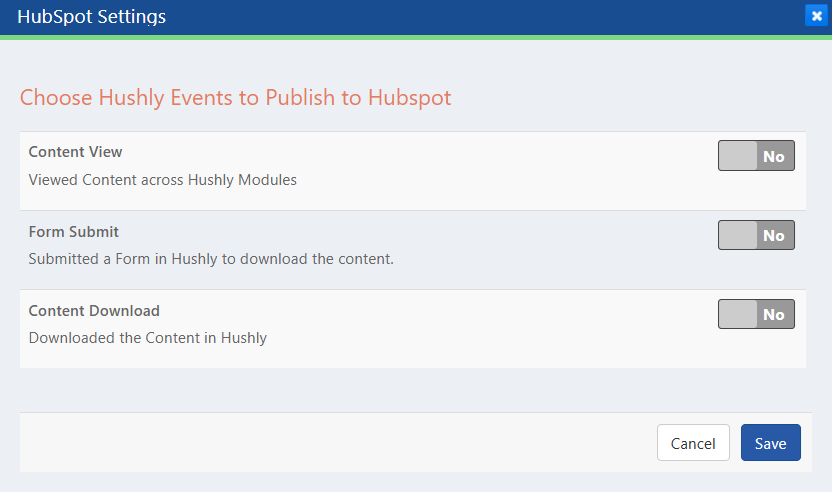The width and height of the screenshot is (834, 492).
Task: Click the Cancel button
Action: click(693, 443)
